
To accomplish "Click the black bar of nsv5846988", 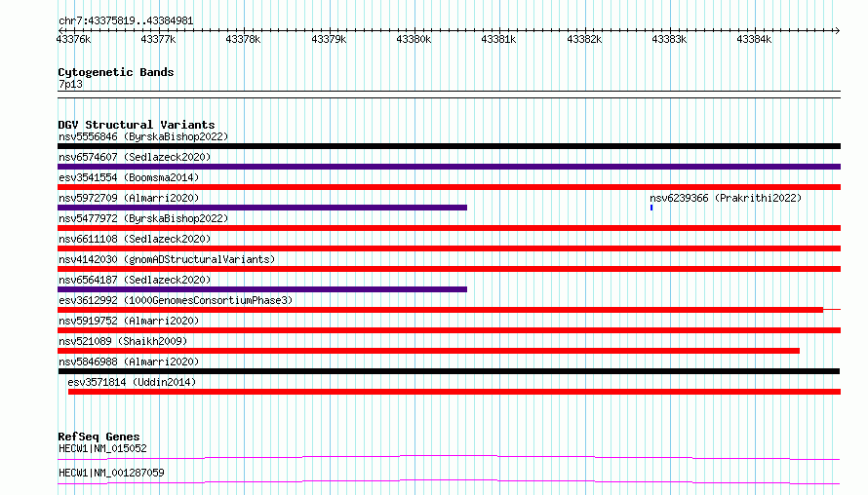I will [x=449, y=371].
